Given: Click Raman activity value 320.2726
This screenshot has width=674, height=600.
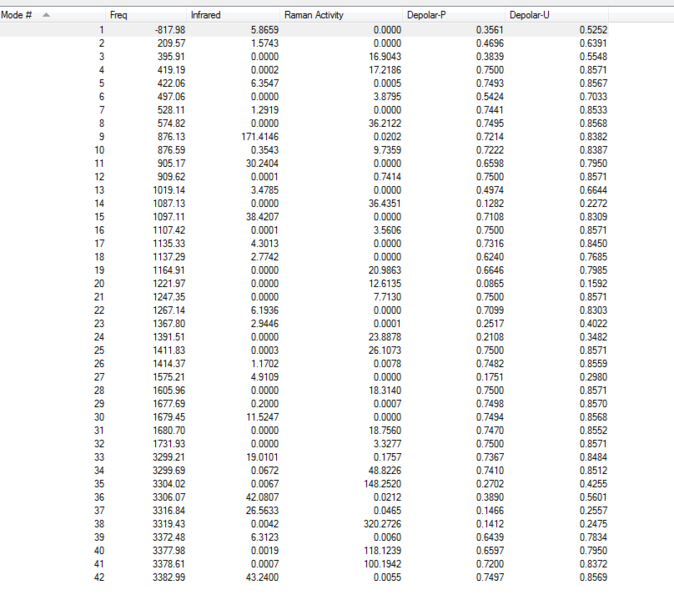Looking at the screenshot, I should pyautogui.click(x=383, y=524).
